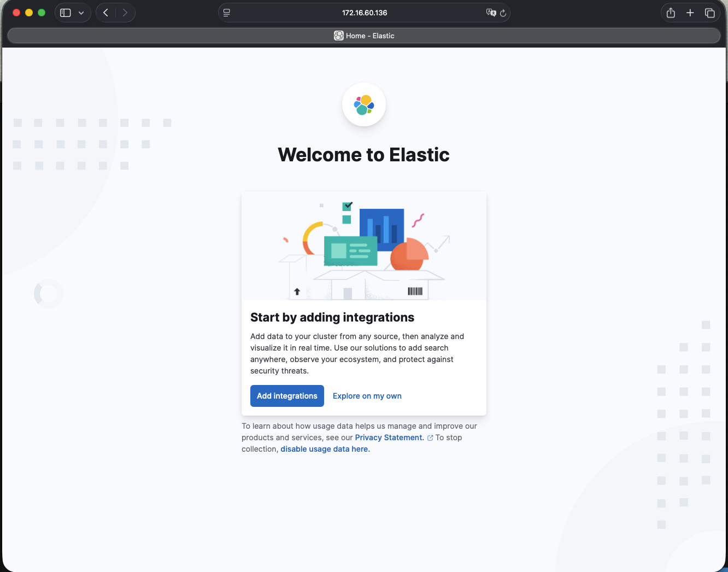Click the Start by adding integrations heading
This screenshot has height=572, width=728.
332,317
